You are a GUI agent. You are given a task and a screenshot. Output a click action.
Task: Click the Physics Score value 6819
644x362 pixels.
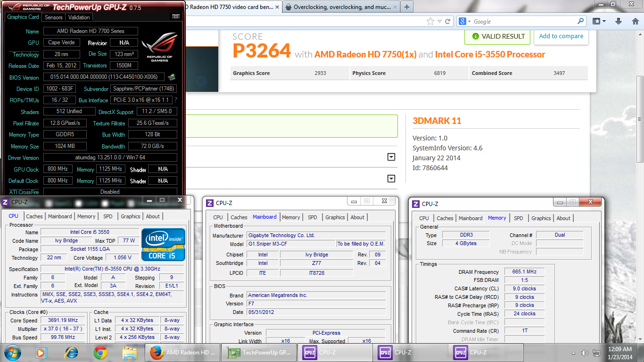pyautogui.click(x=440, y=73)
